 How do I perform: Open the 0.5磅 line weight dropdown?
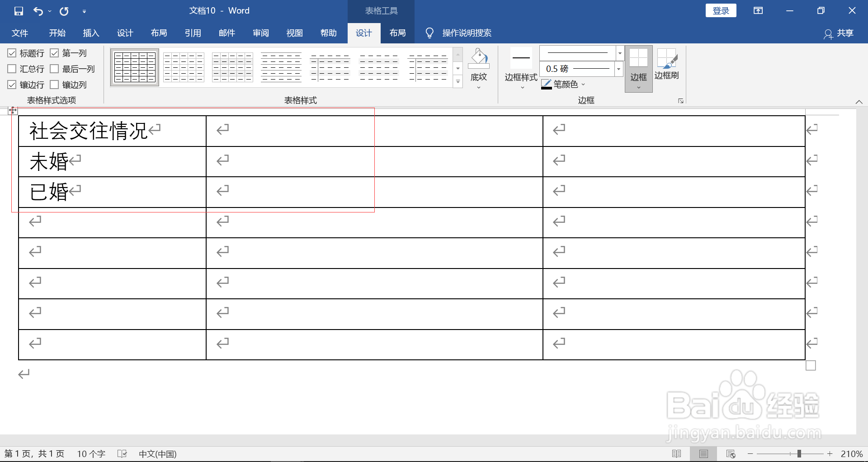click(618, 69)
